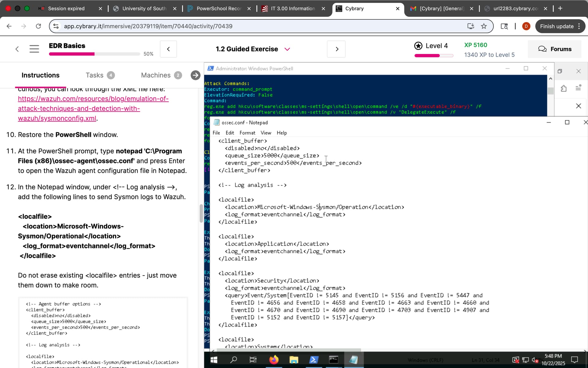
Task: Go to the next activity with right chevron
Action: click(x=337, y=49)
